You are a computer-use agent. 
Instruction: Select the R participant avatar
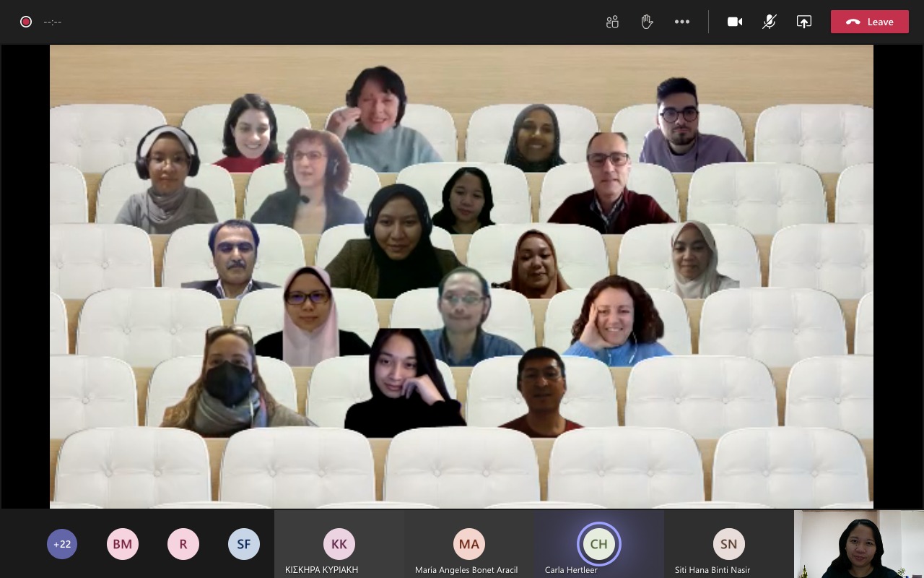point(183,544)
